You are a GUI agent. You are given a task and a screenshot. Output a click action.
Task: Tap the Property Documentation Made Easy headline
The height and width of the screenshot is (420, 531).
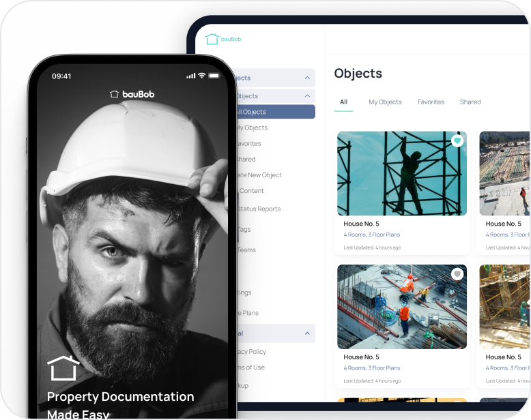pyautogui.click(x=121, y=406)
